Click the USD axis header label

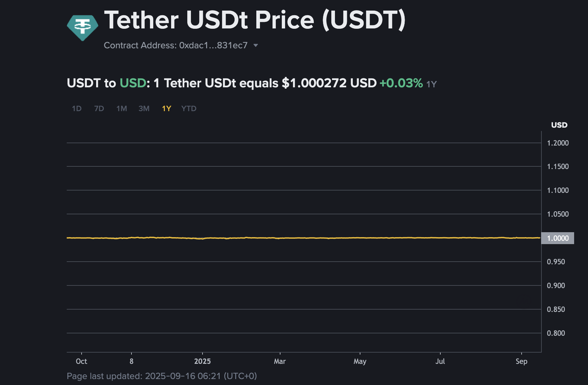pyautogui.click(x=560, y=125)
